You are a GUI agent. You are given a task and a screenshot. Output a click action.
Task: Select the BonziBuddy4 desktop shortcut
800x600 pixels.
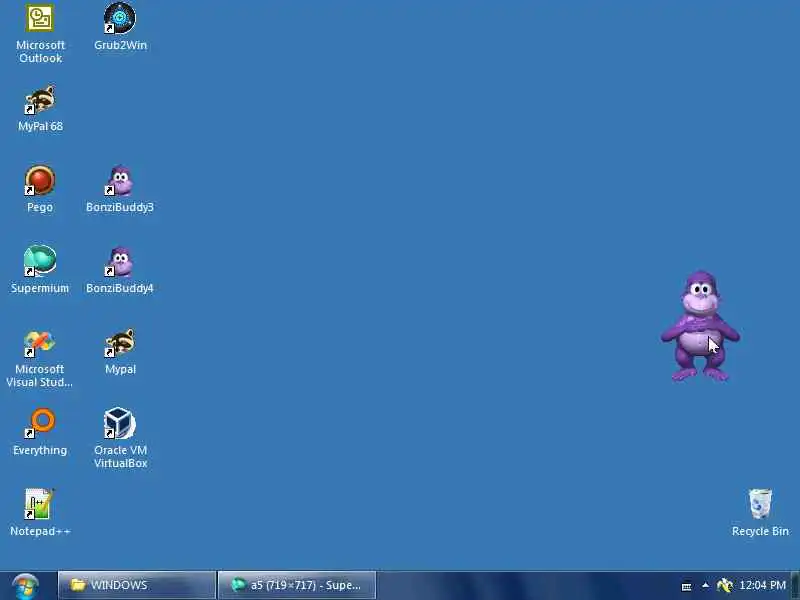[120, 269]
